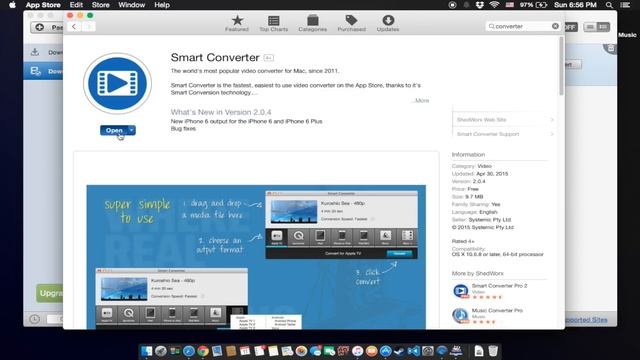Open Calendar from the Dock
Image resolution: width=640 pixels, height=360 pixels.
click(245, 351)
